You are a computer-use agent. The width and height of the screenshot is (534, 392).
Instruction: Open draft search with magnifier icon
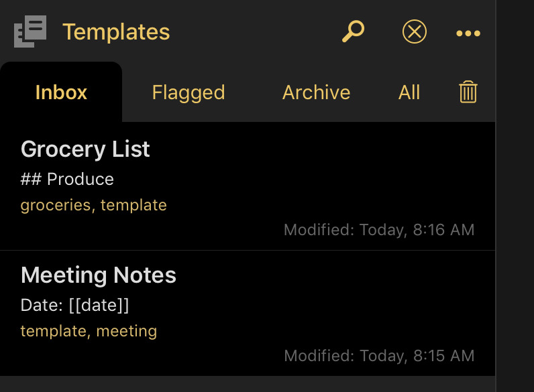tap(353, 31)
